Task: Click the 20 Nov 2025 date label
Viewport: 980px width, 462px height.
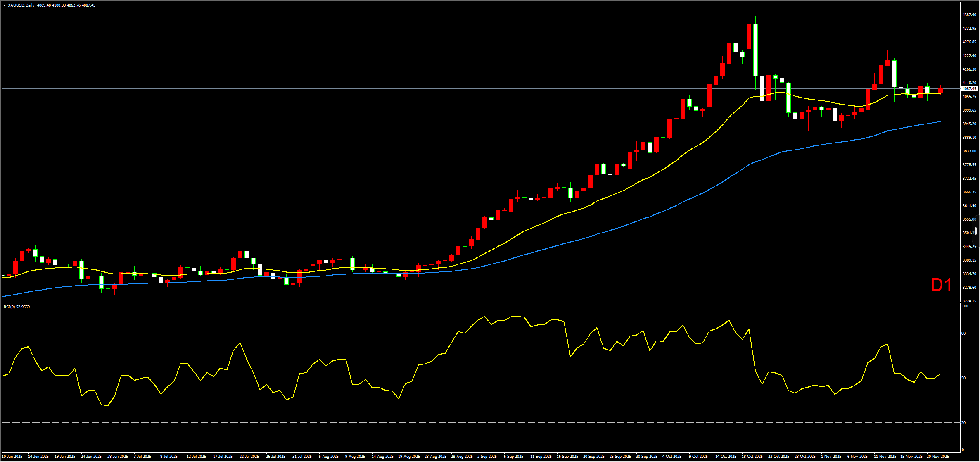Action: tap(937, 457)
